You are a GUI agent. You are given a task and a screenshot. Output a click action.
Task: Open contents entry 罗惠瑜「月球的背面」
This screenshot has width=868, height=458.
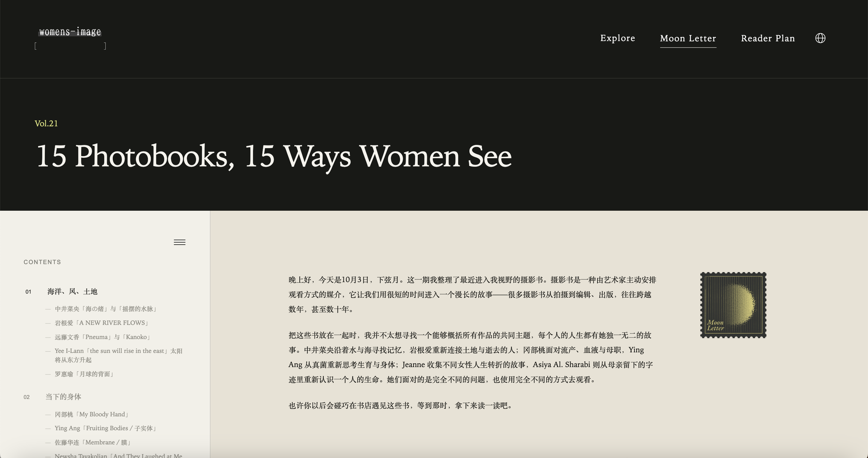point(84,374)
